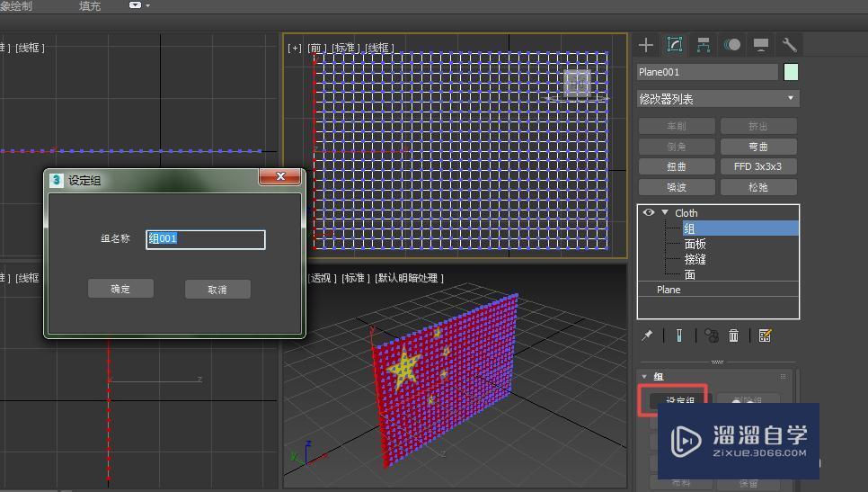Click the ViewCube in front viewport
The image size is (868, 492).
tap(577, 85)
